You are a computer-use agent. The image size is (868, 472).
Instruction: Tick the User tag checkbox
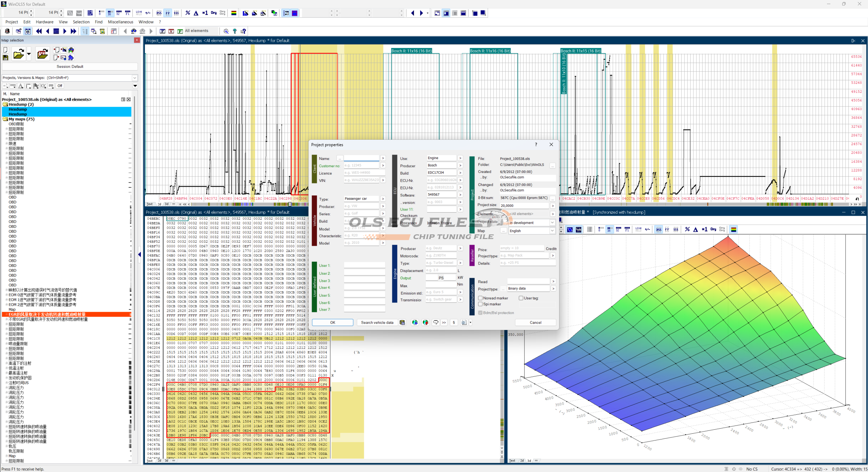coord(521,298)
